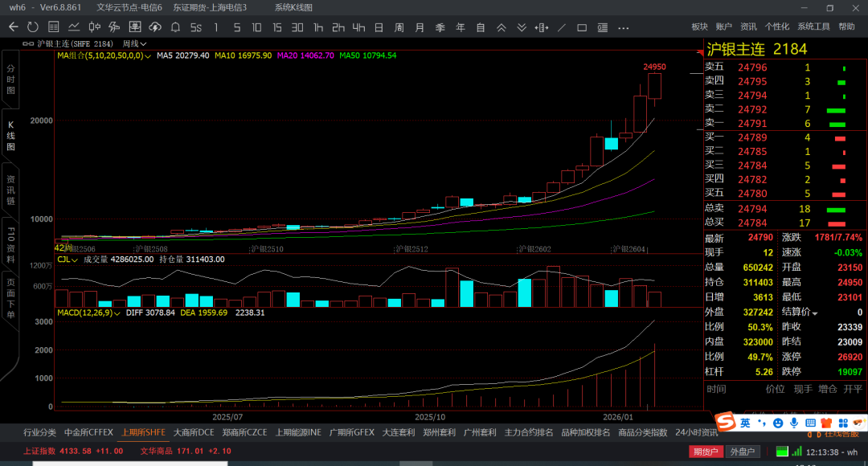Viewport: 868px width, 466px height.
Task: Click the double up chevron icon
Action: (x=501, y=27)
